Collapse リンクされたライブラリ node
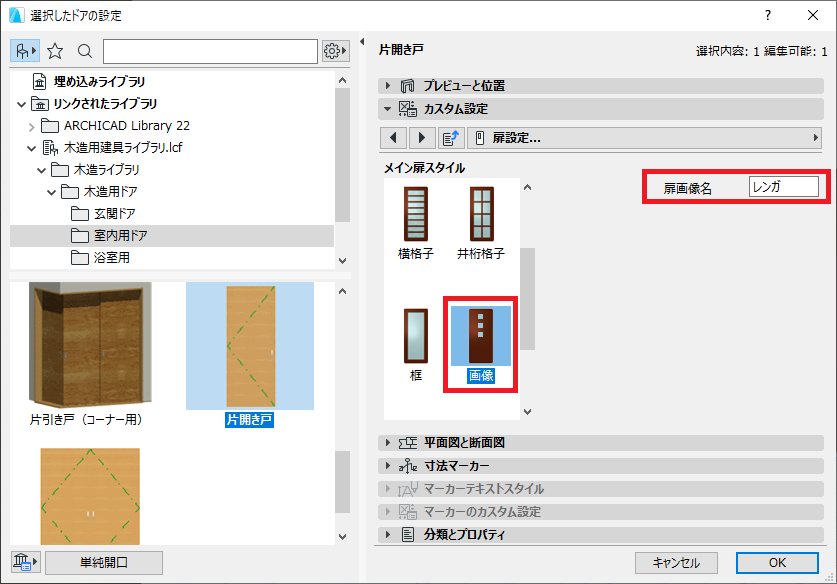 [21, 104]
